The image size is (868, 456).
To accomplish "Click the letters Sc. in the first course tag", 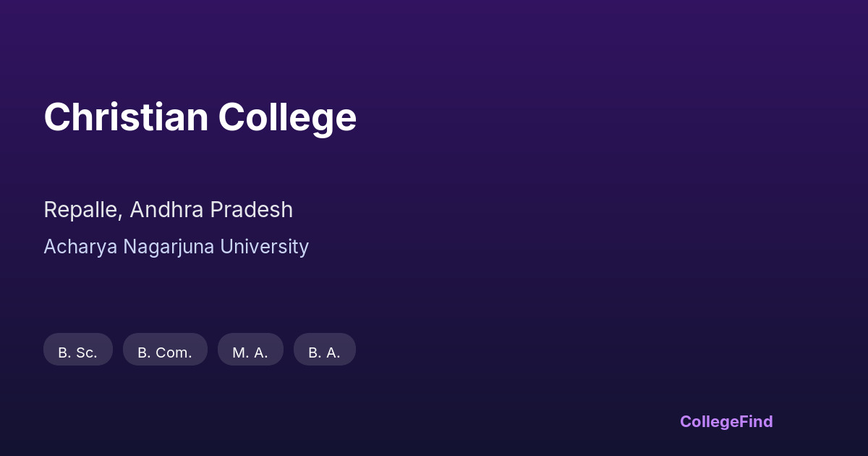I will 86,352.
